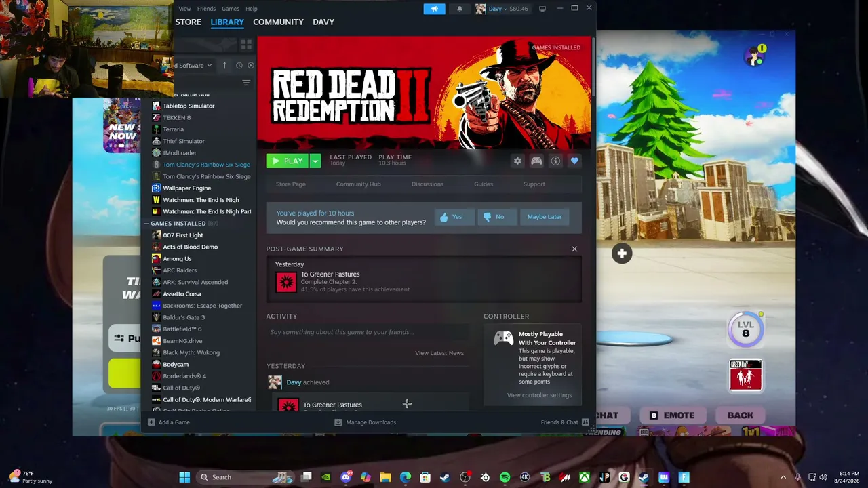Click the controller icon in Controller panel
868x488 pixels.
tap(503, 338)
